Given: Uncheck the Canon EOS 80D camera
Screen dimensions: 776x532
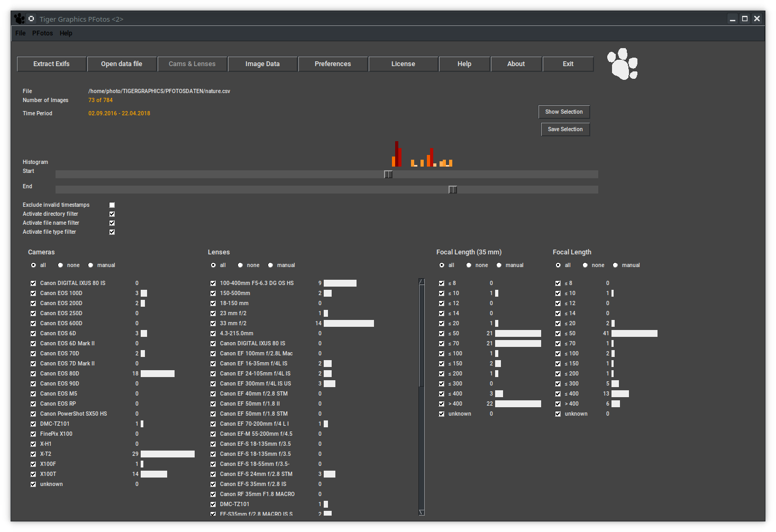Looking at the screenshot, I should 33,374.
